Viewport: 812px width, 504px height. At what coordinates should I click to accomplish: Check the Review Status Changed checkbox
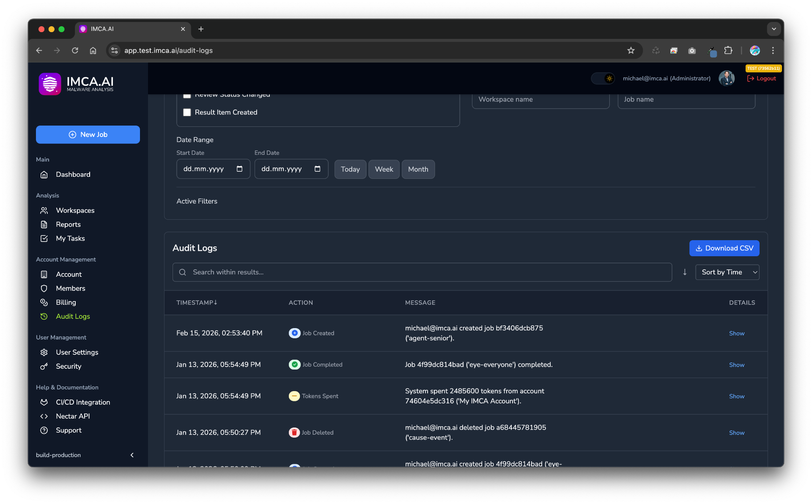[x=187, y=96]
